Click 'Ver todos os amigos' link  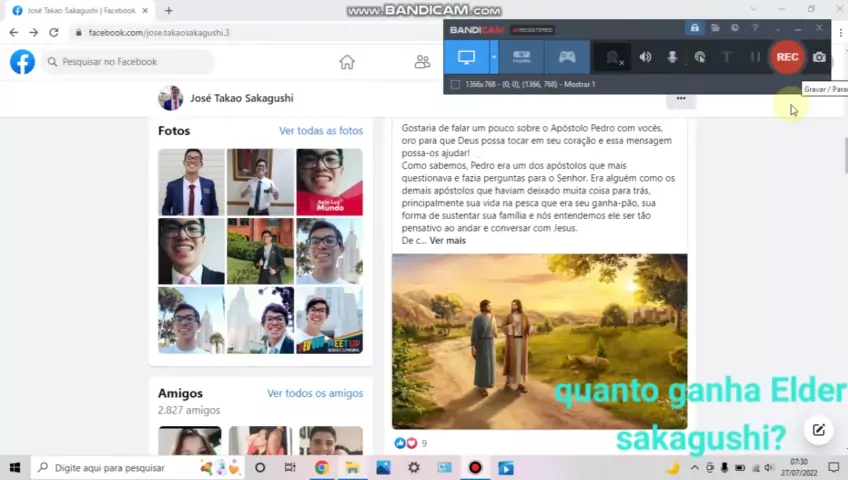314,394
